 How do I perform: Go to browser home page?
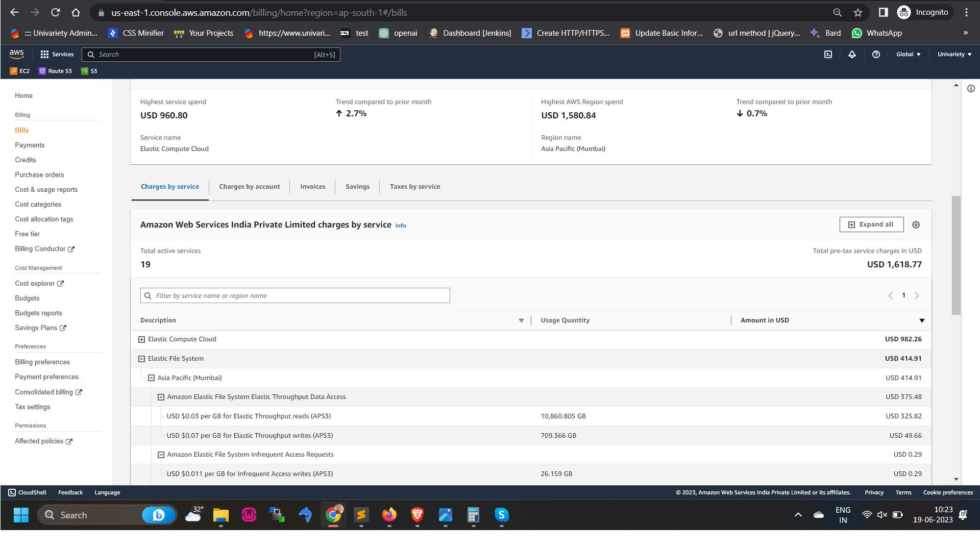[76, 12]
